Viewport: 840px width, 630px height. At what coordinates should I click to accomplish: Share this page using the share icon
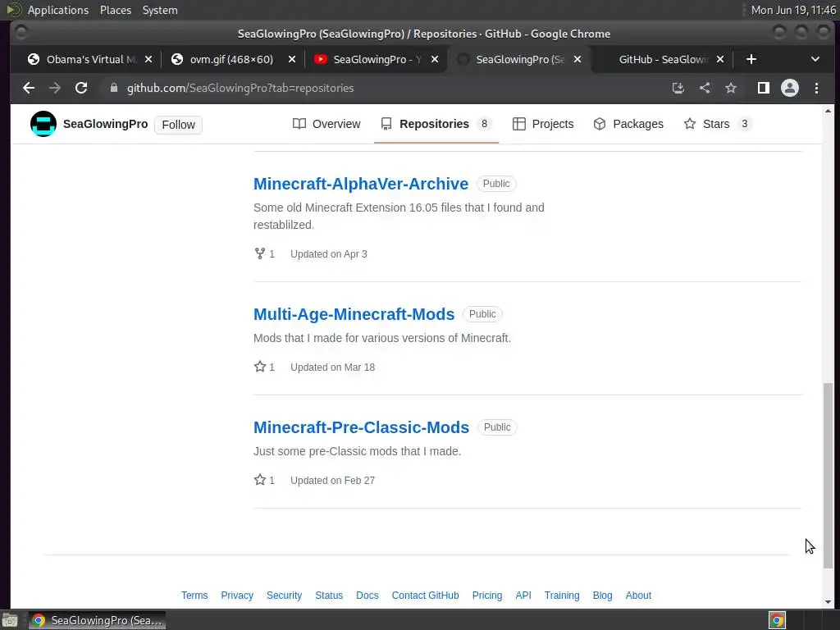(x=705, y=88)
